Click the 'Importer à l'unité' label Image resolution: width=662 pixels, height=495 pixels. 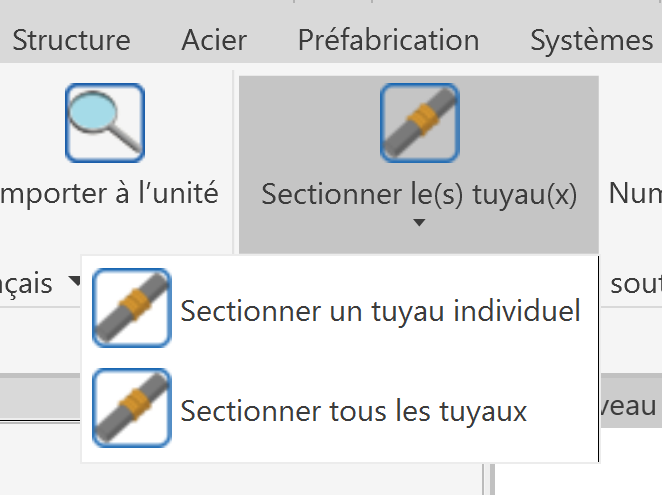point(109,193)
